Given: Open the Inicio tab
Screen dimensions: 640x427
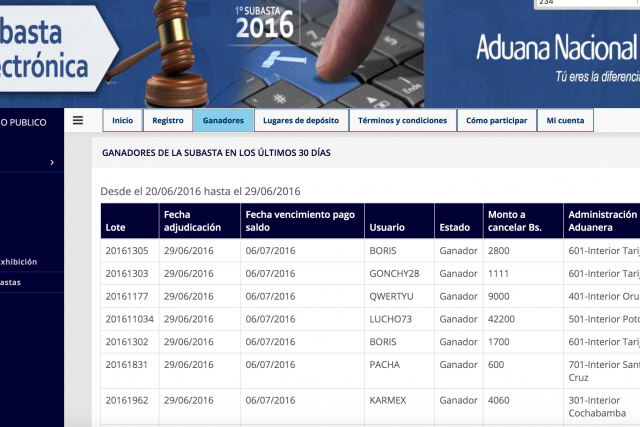Looking at the screenshot, I should (x=122, y=120).
